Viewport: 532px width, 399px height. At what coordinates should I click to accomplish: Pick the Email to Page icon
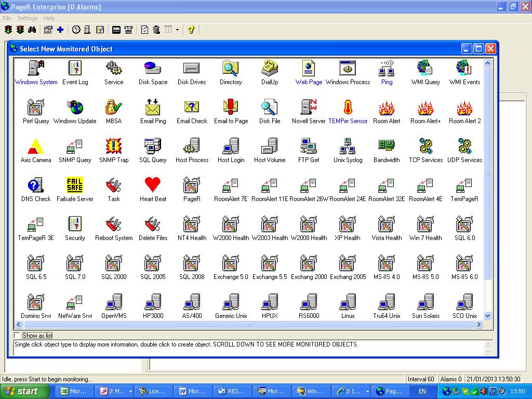click(231, 107)
